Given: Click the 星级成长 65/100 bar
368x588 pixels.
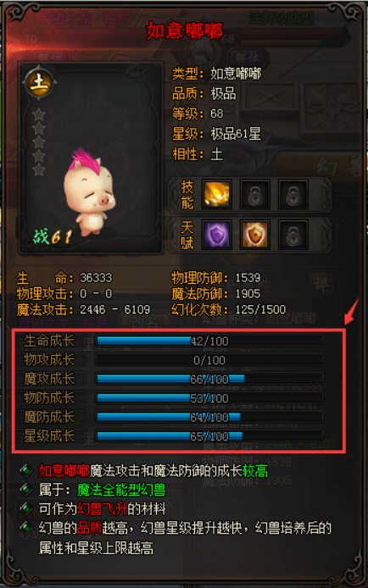Looking at the screenshot, I should point(209,436).
